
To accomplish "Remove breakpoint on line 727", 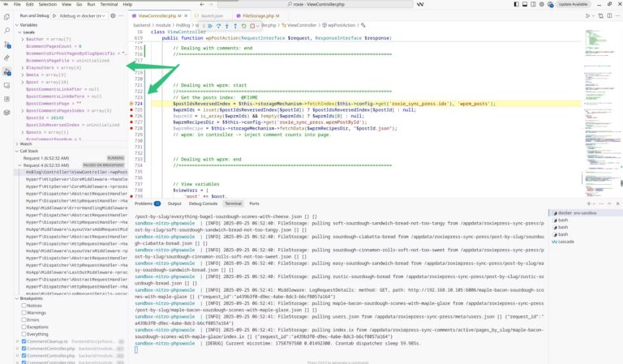I will pos(131,122).
